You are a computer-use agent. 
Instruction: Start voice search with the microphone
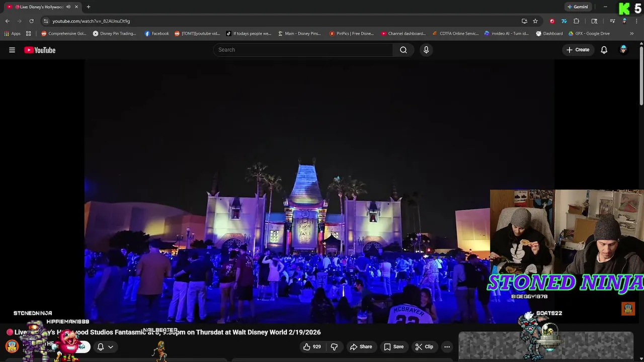click(x=426, y=50)
